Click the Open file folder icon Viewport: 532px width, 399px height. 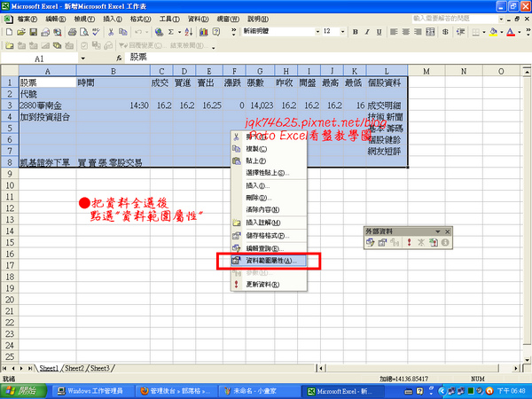(x=21, y=32)
